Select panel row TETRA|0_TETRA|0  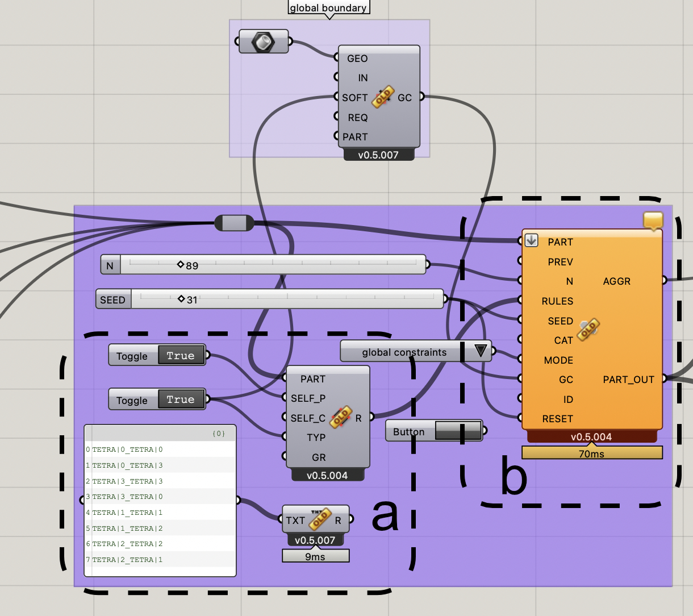[160, 449]
